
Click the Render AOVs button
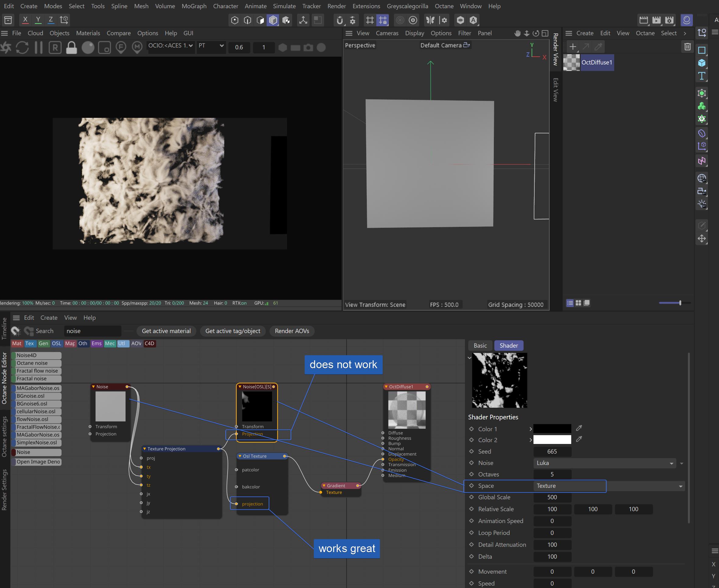click(x=292, y=331)
